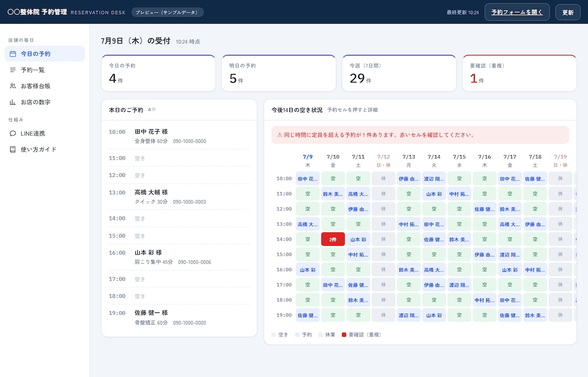Click the 〇〇整体院 予約管理 title
The width and height of the screenshot is (588, 377).
37,12
